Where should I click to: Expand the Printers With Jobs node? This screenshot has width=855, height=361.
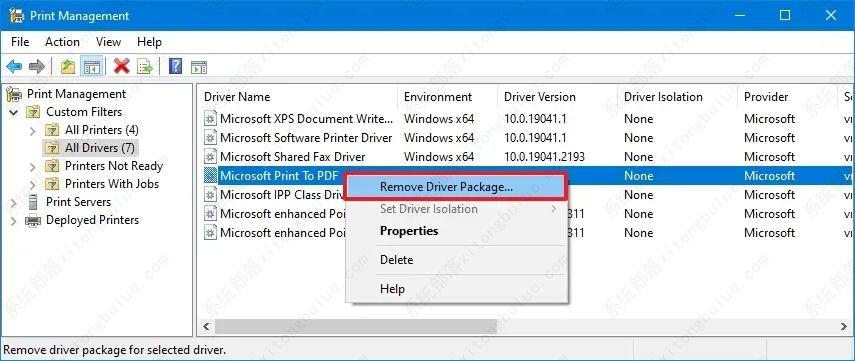tap(32, 184)
